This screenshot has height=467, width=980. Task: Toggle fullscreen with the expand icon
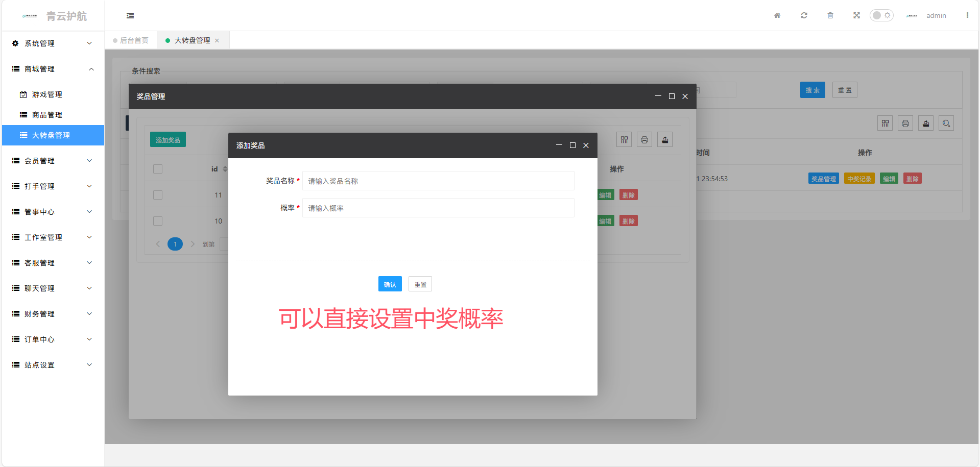[x=856, y=15]
